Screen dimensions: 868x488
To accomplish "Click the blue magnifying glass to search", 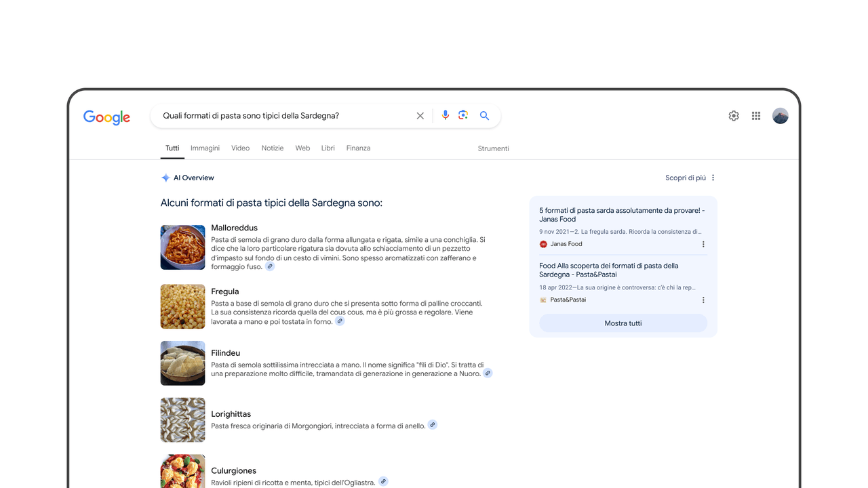I will coord(484,115).
